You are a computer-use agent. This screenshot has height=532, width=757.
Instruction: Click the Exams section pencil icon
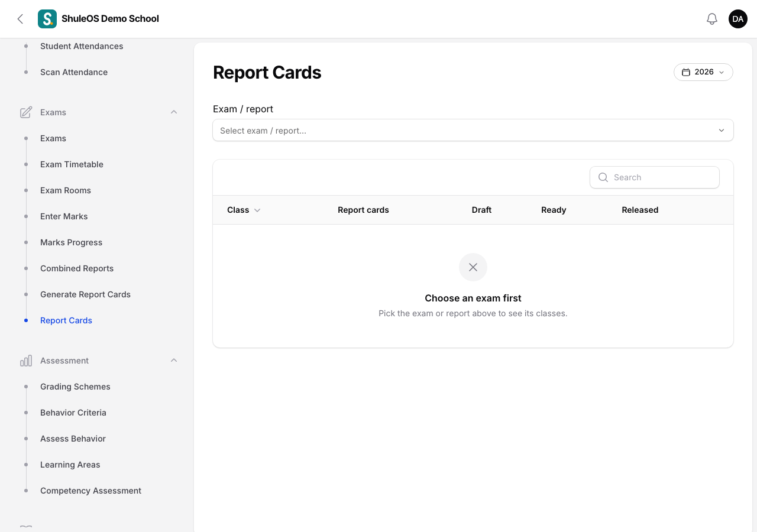click(26, 112)
